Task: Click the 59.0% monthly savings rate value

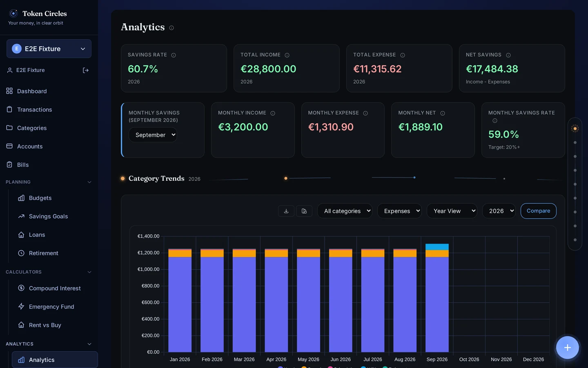Action: (503, 135)
